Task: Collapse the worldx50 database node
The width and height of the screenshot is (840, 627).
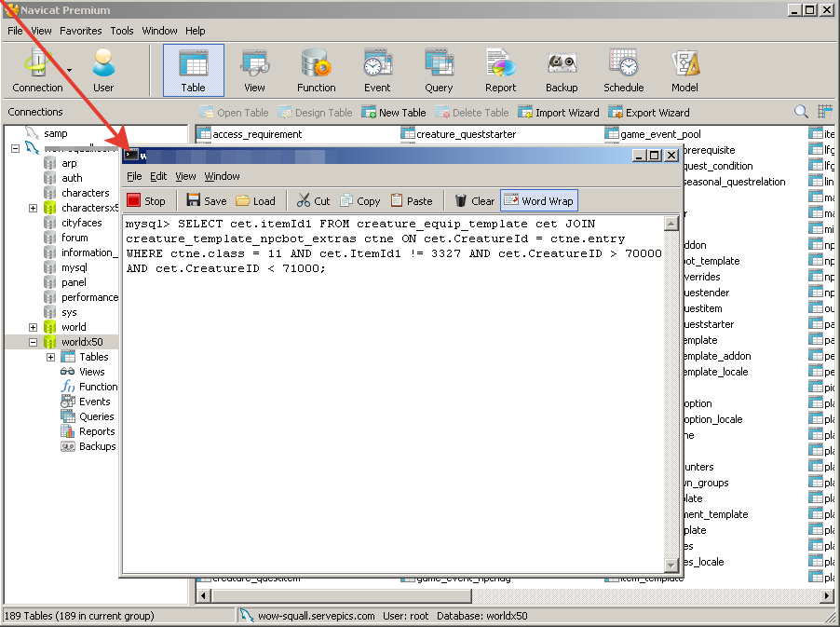Action: 34,342
